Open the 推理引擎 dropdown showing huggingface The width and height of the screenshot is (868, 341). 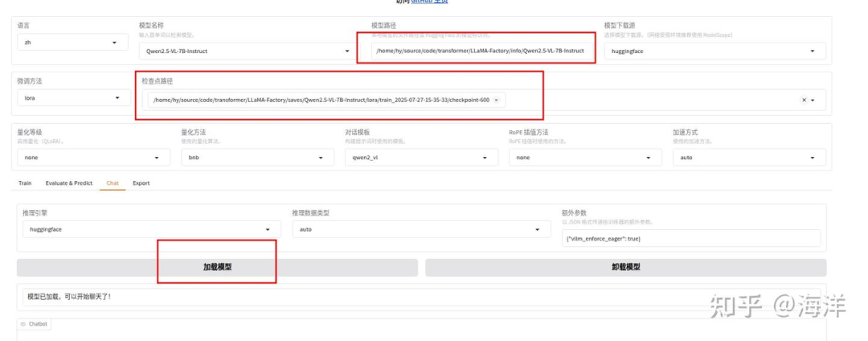pyautogui.click(x=152, y=229)
